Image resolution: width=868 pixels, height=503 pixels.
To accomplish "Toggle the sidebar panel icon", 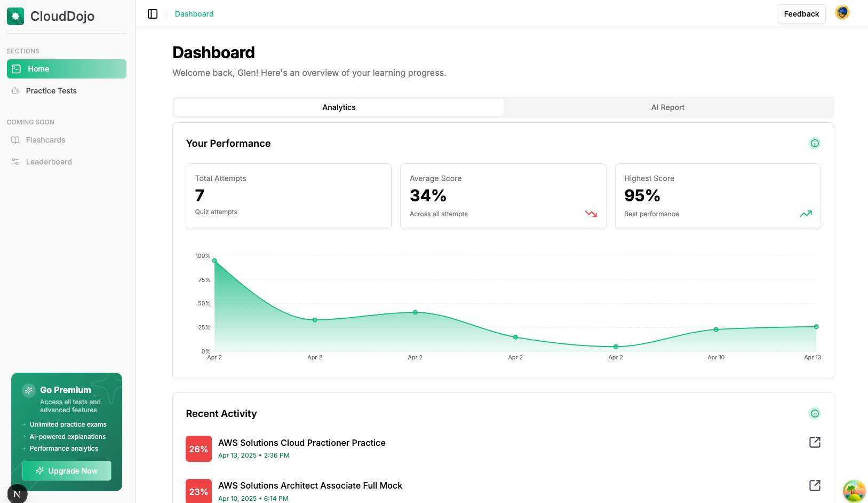I will click(153, 14).
